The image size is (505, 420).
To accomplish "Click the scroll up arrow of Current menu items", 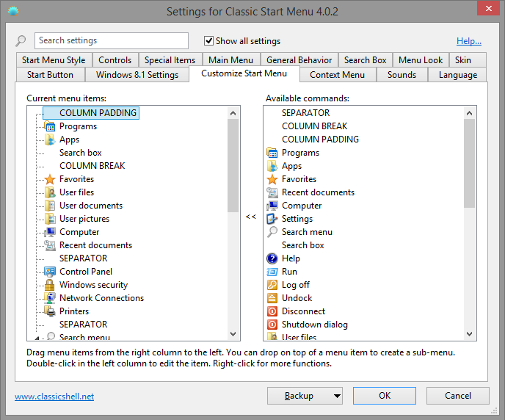I will (233, 113).
